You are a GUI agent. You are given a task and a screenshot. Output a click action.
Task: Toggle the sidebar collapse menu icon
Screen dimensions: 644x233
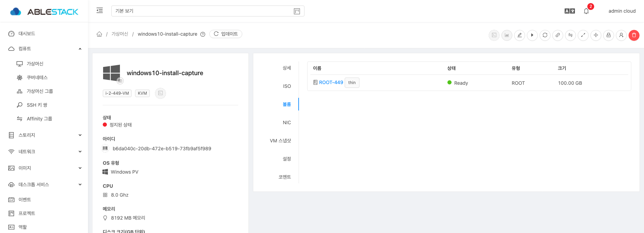tap(100, 11)
